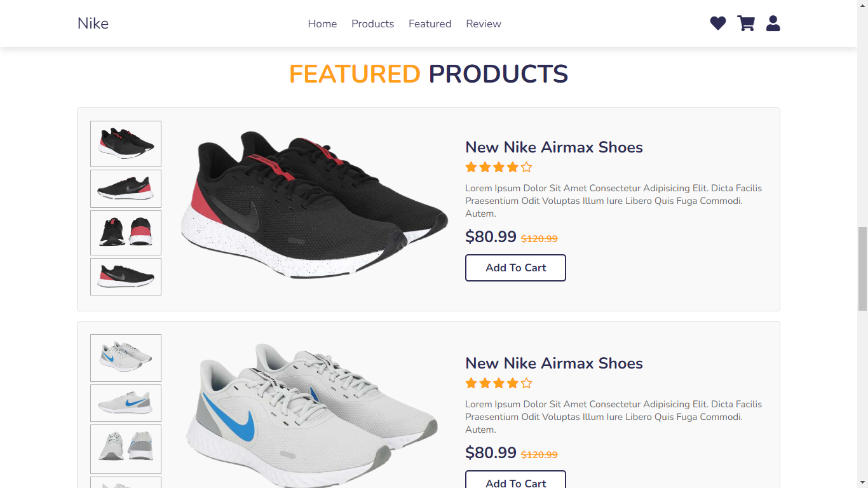Open the first New Nike Airmax Shoes title

tap(553, 147)
